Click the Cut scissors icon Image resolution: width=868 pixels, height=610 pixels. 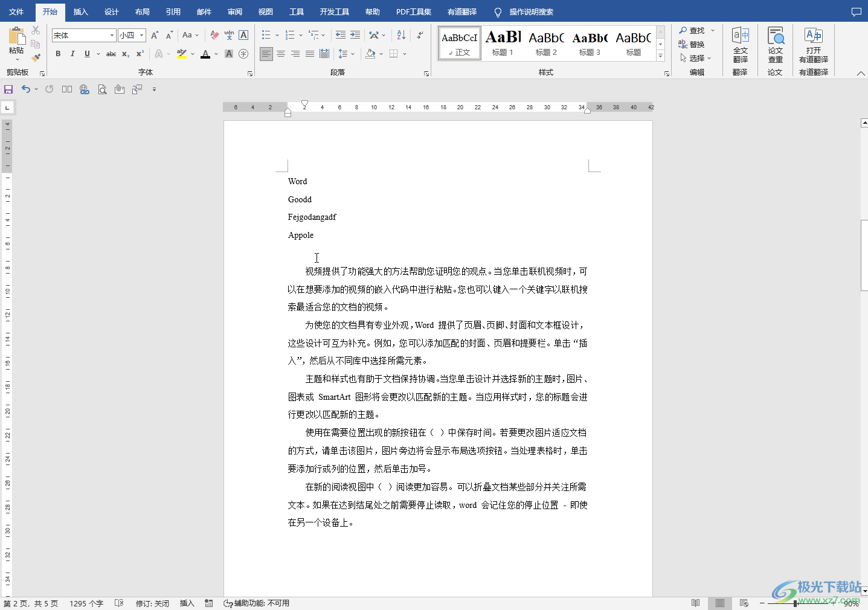click(x=36, y=30)
